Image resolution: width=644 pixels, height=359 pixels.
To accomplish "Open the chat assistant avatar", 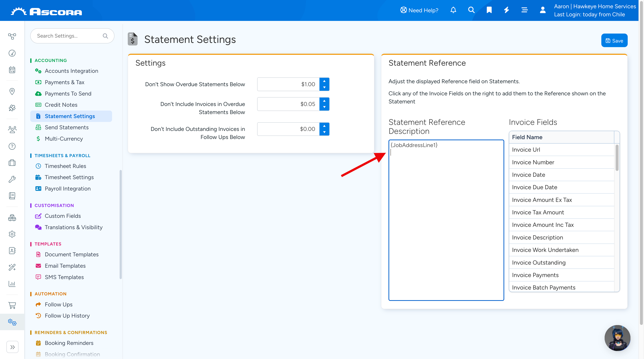I will point(617,338).
